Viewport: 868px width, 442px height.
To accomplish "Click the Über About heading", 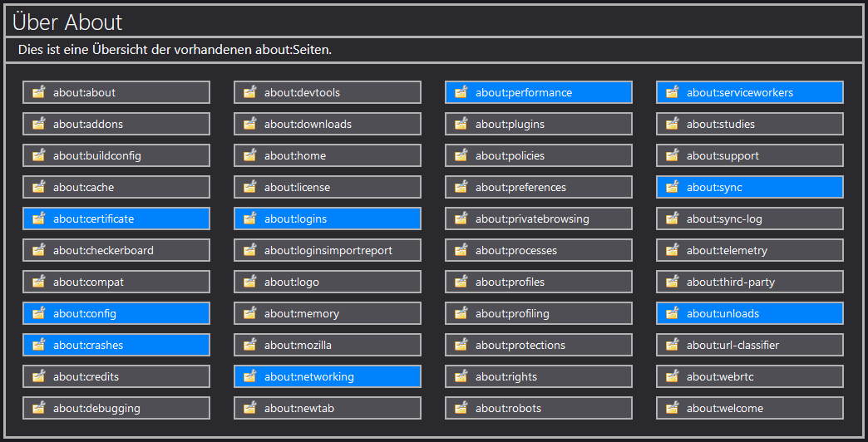I will tap(68, 22).
